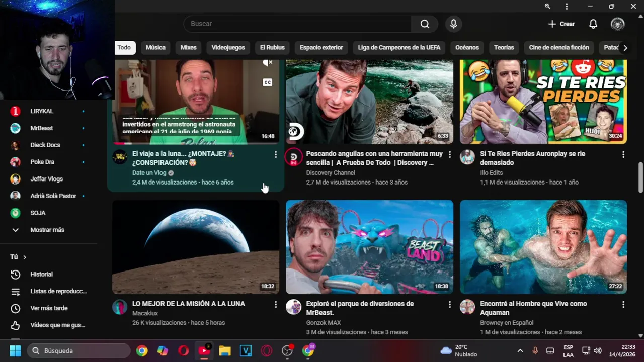
Task: Select the Música filter chip
Action: [155, 47]
